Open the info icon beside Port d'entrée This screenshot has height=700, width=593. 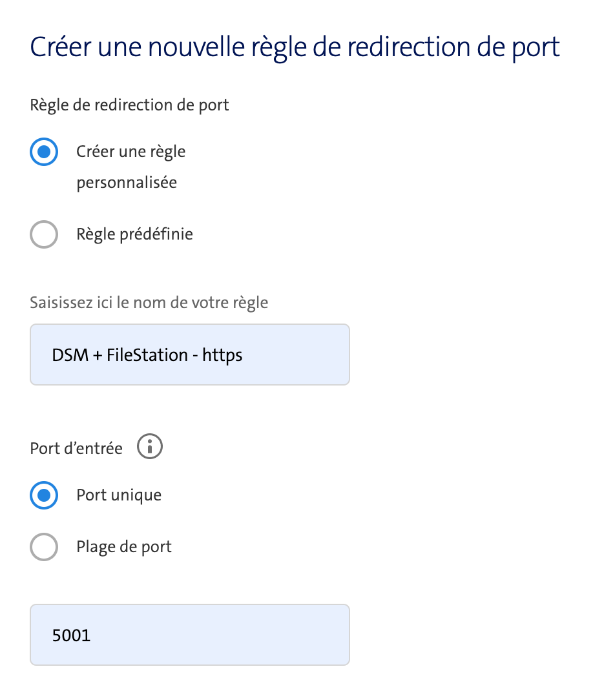[x=150, y=446]
